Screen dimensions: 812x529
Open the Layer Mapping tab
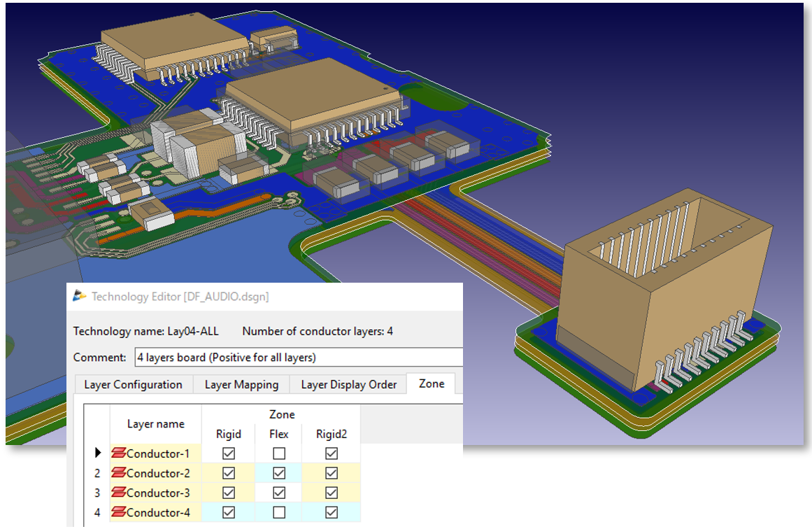click(x=241, y=384)
